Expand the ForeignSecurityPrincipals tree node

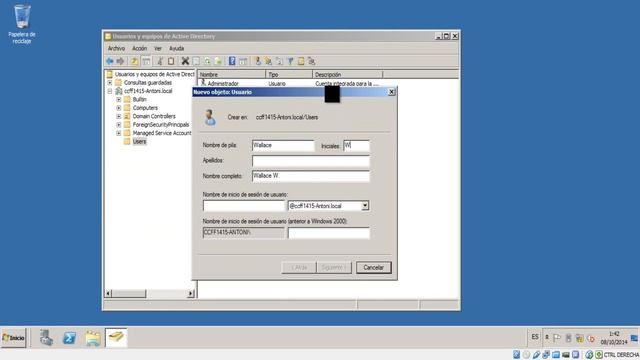tap(118, 124)
